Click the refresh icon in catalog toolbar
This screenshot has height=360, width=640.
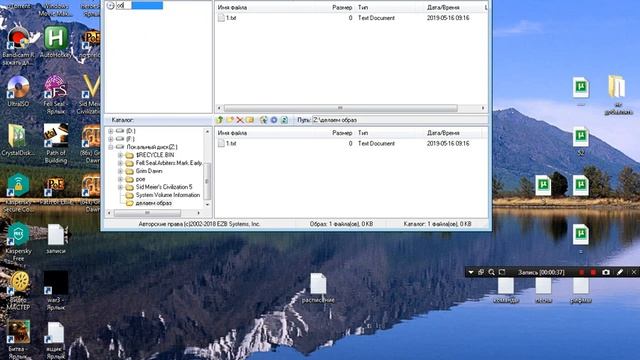[x=284, y=120]
